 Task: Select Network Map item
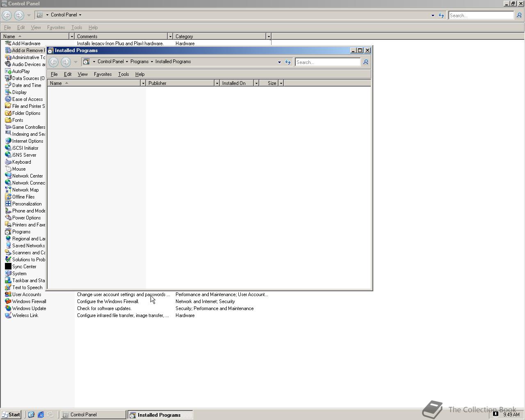coord(22,190)
